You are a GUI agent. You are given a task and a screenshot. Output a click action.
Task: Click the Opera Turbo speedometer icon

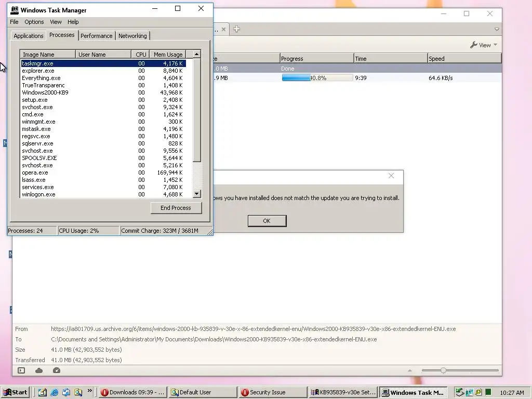[57, 370]
